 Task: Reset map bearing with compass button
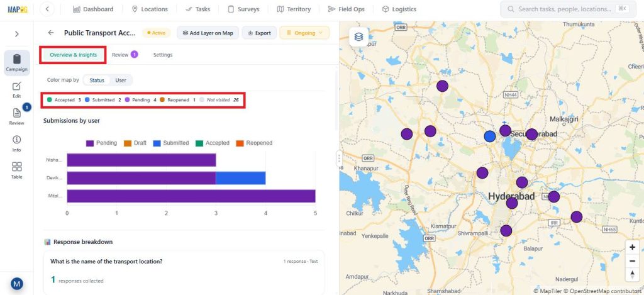pyautogui.click(x=632, y=274)
